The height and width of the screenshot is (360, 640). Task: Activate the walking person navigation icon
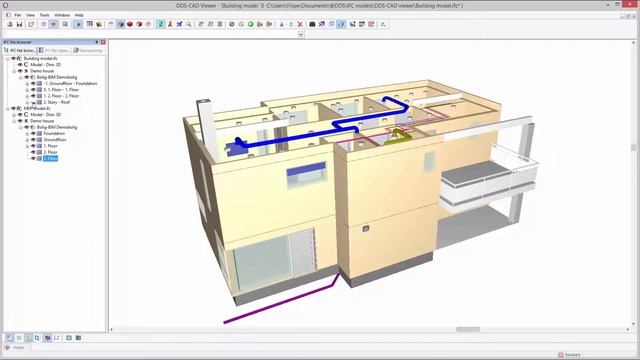point(170,24)
